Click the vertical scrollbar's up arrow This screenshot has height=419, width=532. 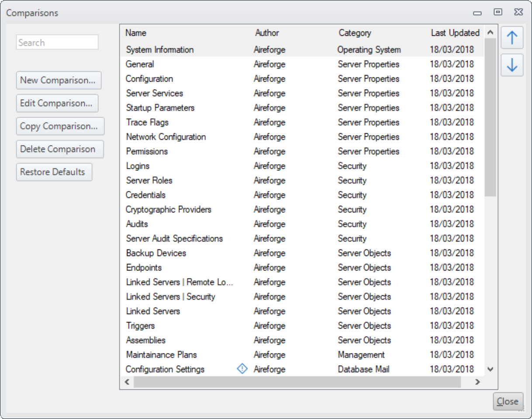click(x=490, y=31)
